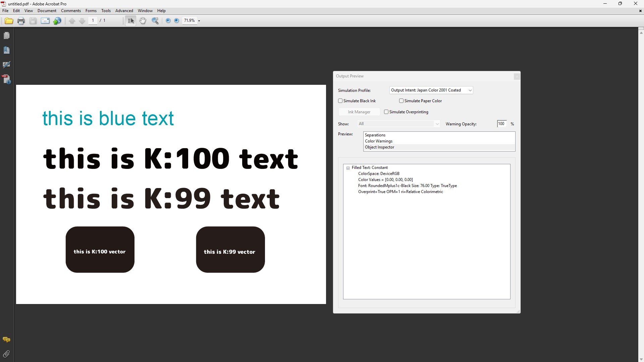This screenshot has height=362, width=644.
Task: Click the email envelope icon
Action: pos(45,21)
